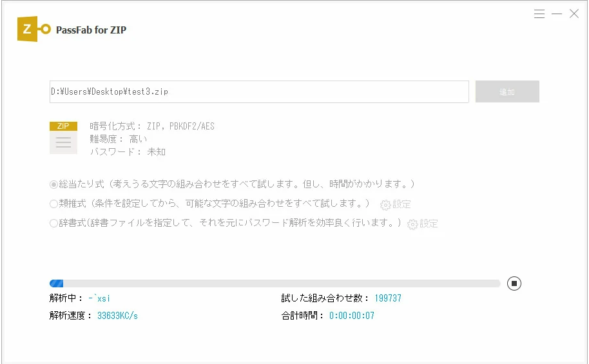Click the ZIP file type icon
Screen dimensions: 589x364
[64, 137]
